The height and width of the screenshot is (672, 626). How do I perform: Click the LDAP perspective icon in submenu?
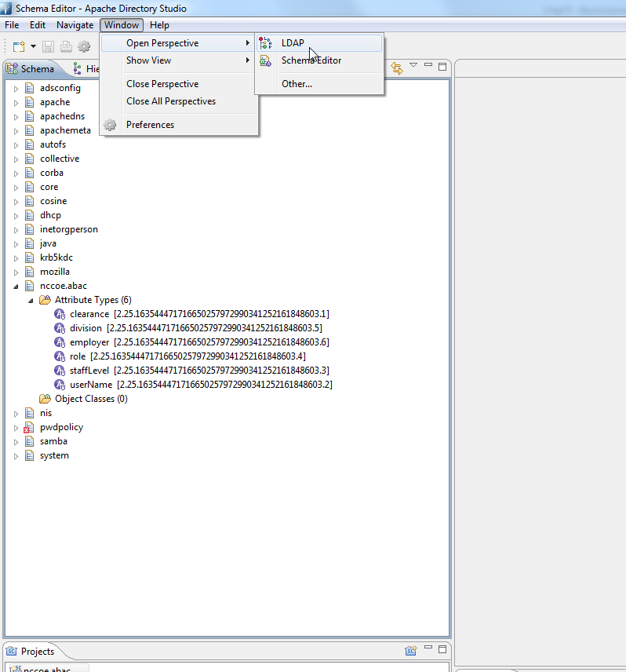click(x=265, y=43)
